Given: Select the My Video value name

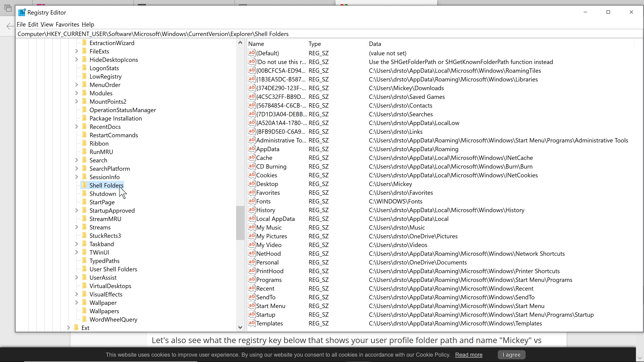Looking at the screenshot, I should 269,245.
